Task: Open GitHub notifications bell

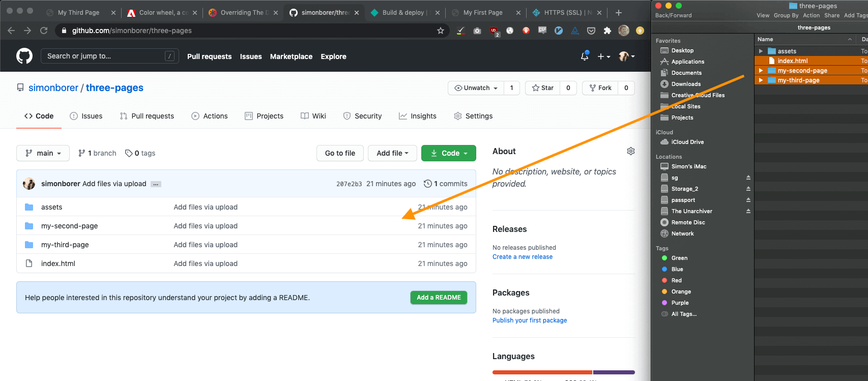Action: point(585,56)
